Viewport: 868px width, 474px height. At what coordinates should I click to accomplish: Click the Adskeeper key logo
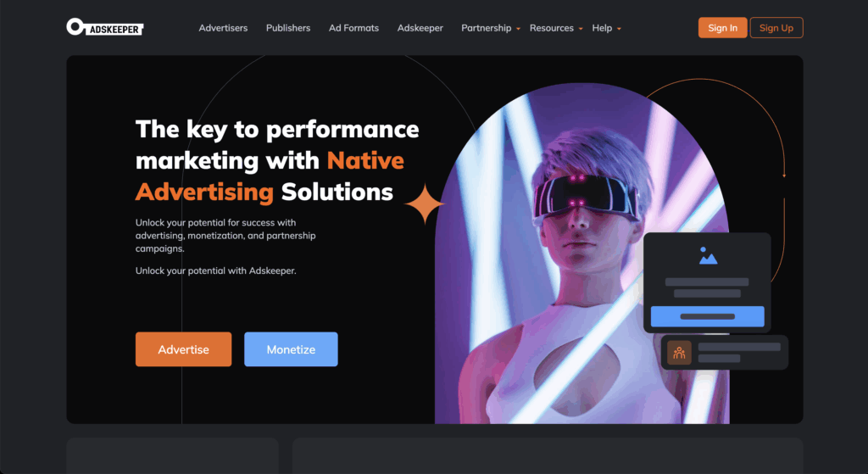pos(104,27)
